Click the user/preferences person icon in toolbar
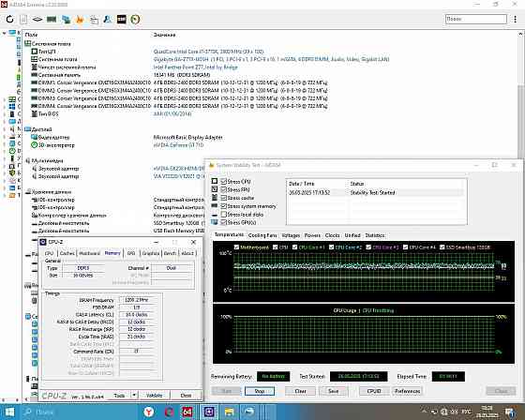 [108, 19]
